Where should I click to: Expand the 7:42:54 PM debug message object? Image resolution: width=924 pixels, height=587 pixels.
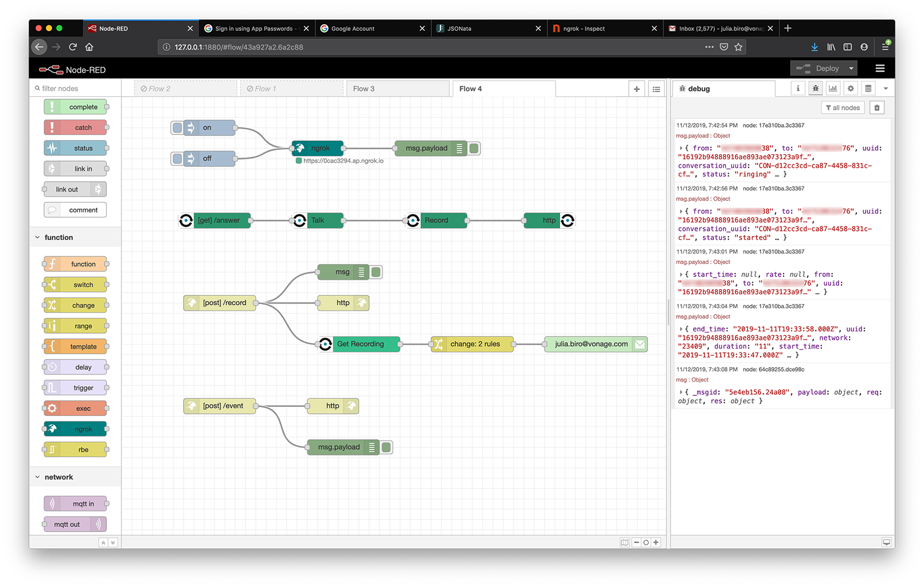pyautogui.click(x=681, y=148)
